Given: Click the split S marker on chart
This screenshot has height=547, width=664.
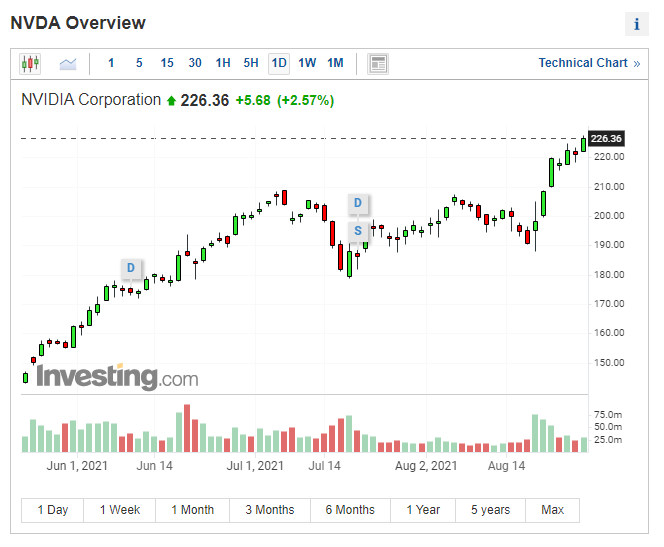Looking at the screenshot, I should 358,231.
